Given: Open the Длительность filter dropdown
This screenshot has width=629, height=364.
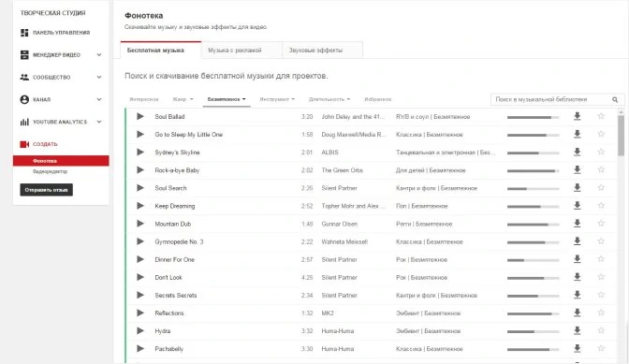Looking at the screenshot, I should 329,99.
